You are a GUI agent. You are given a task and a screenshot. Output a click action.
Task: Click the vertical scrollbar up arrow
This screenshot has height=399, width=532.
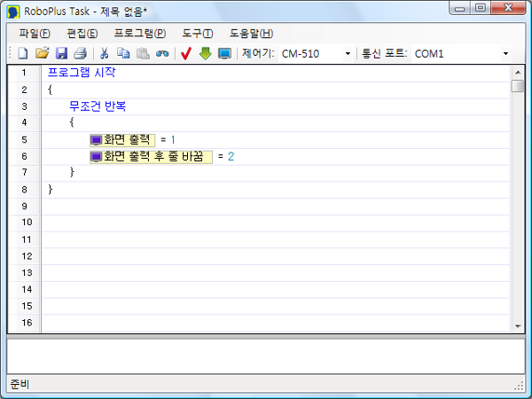click(x=518, y=71)
